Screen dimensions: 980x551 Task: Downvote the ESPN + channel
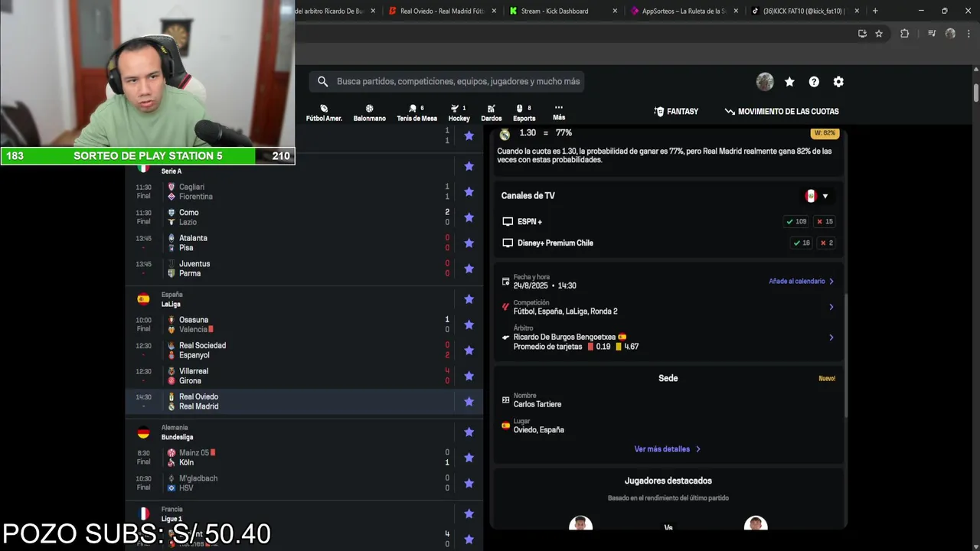[825, 221]
